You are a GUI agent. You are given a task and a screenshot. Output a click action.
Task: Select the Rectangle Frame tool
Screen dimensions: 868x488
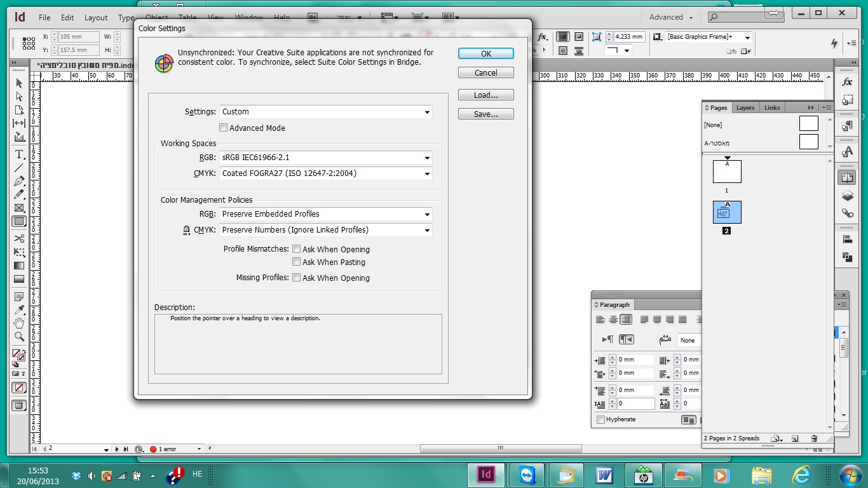pos(19,208)
